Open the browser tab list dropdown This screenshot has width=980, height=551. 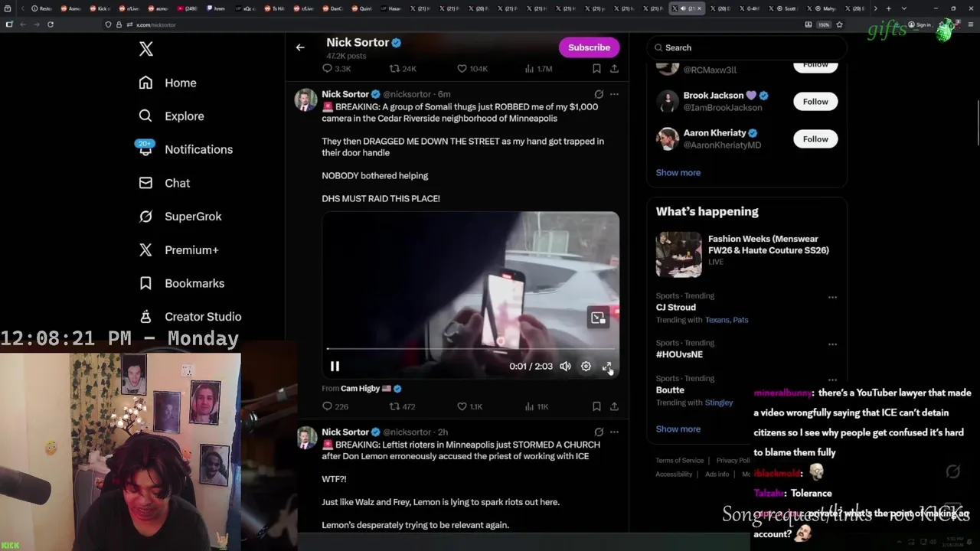tap(904, 8)
